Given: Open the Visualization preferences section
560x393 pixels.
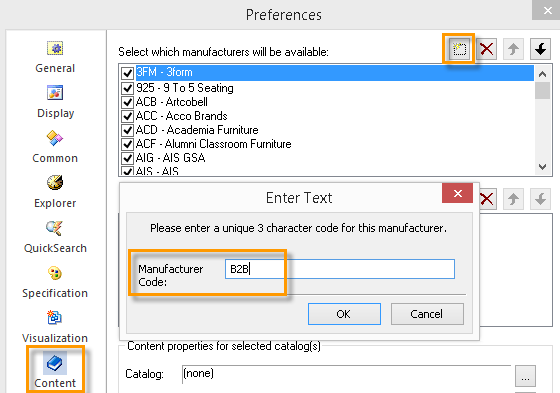Looking at the screenshot, I should click(55, 327).
